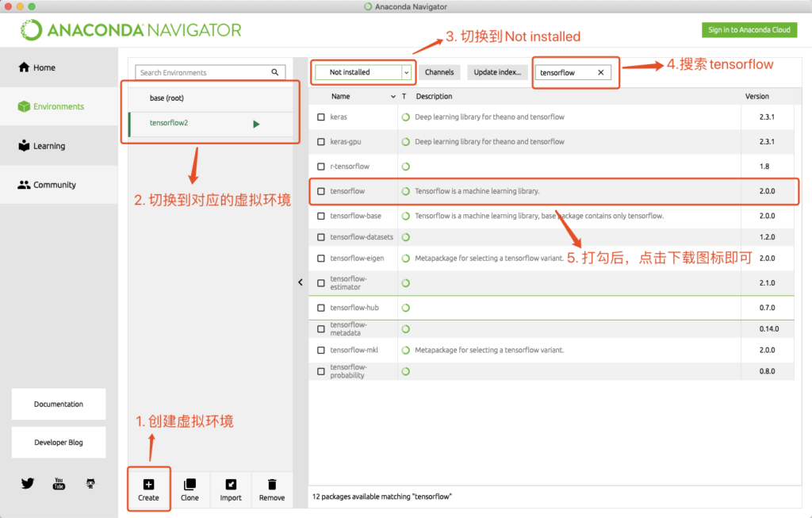812x518 pixels.
Task: Clear the tensorflow search field
Action: (x=600, y=71)
